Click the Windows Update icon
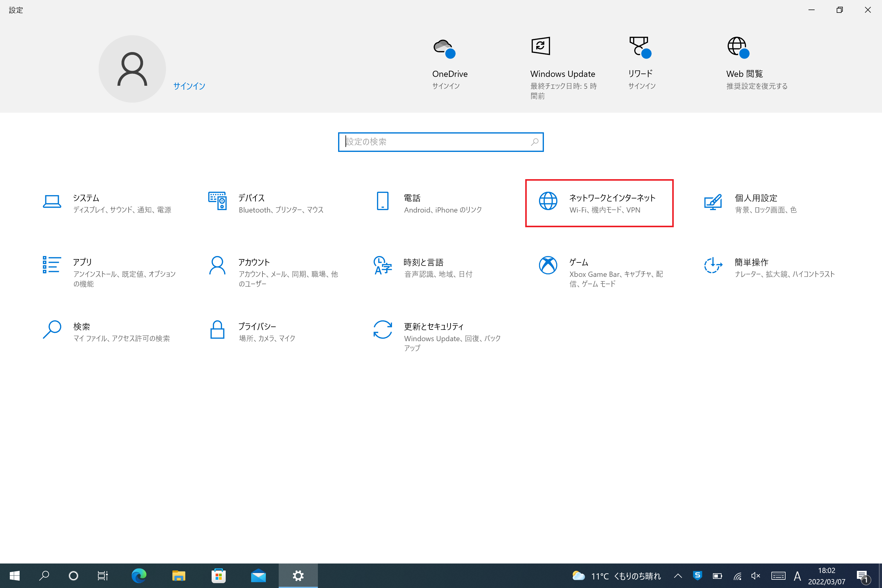The image size is (882, 588). [540, 46]
